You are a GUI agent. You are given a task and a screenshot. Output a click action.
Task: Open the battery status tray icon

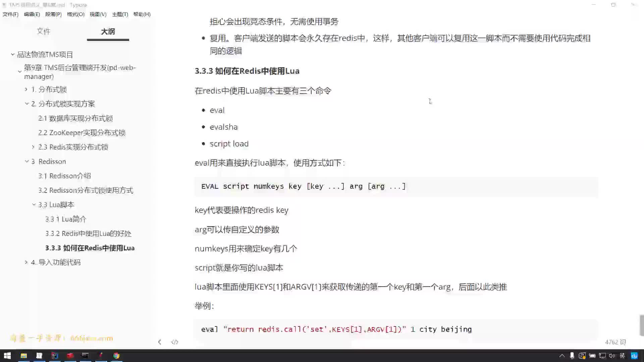[x=592, y=356]
